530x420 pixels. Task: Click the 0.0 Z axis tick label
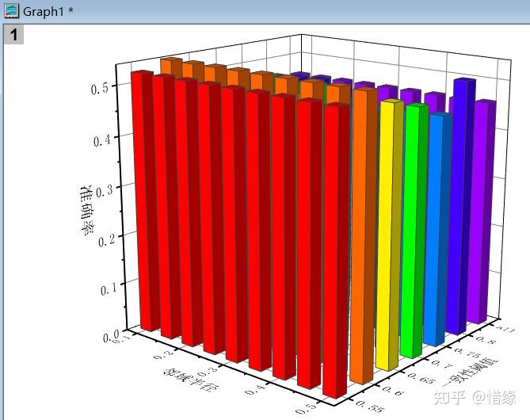point(112,337)
